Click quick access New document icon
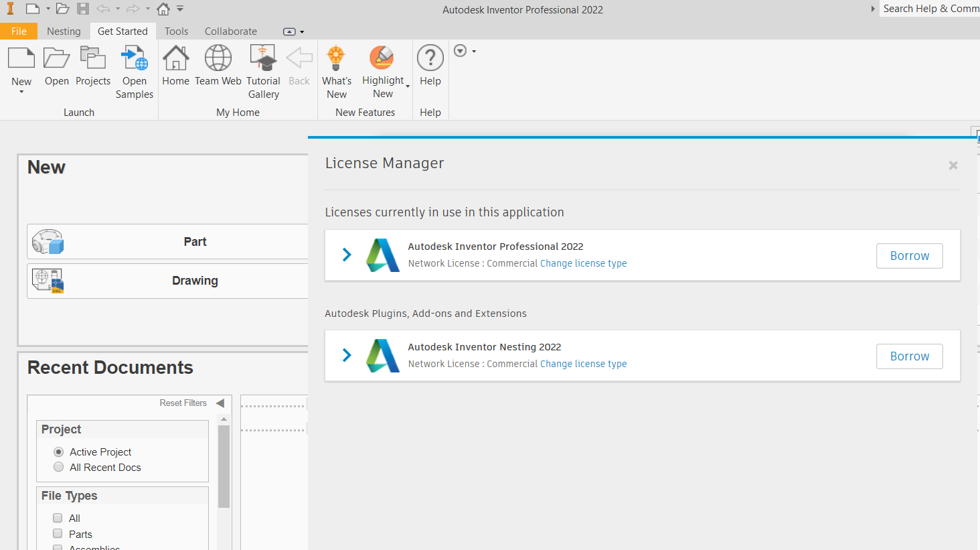980x550 pixels. (32, 9)
